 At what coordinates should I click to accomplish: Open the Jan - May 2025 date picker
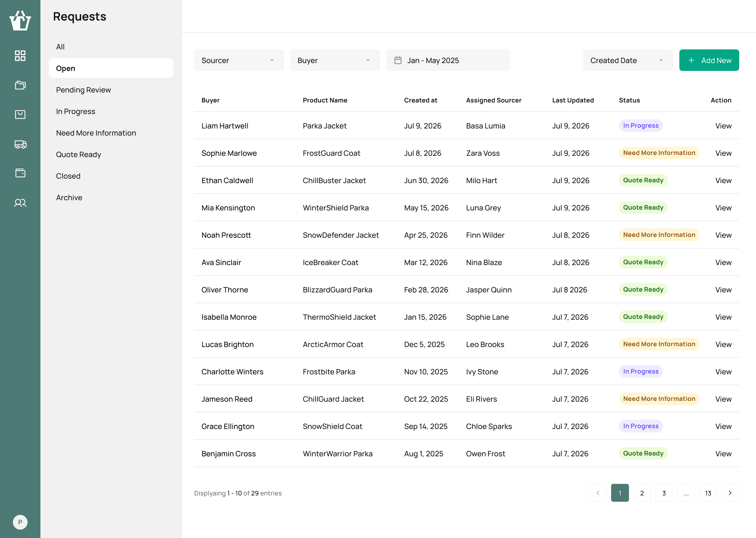coord(448,60)
